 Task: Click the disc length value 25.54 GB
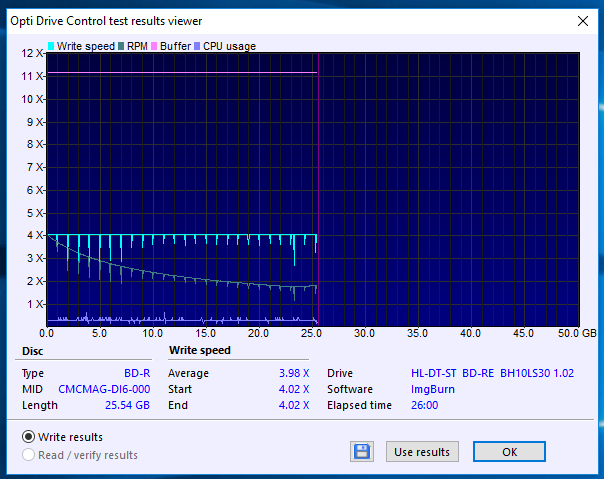pos(127,405)
